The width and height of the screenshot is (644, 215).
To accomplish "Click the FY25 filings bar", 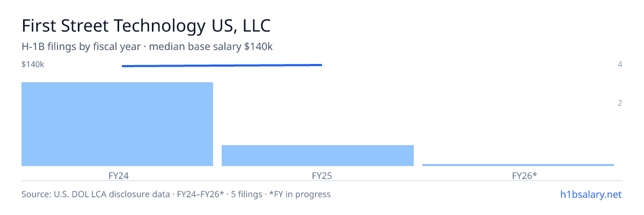I will click(318, 155).
